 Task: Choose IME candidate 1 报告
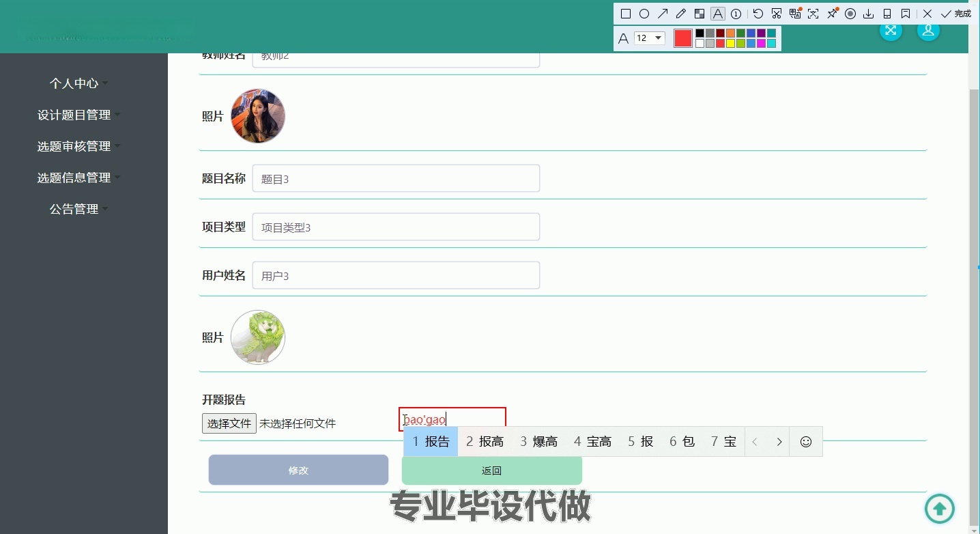click(x=431, y=442)
